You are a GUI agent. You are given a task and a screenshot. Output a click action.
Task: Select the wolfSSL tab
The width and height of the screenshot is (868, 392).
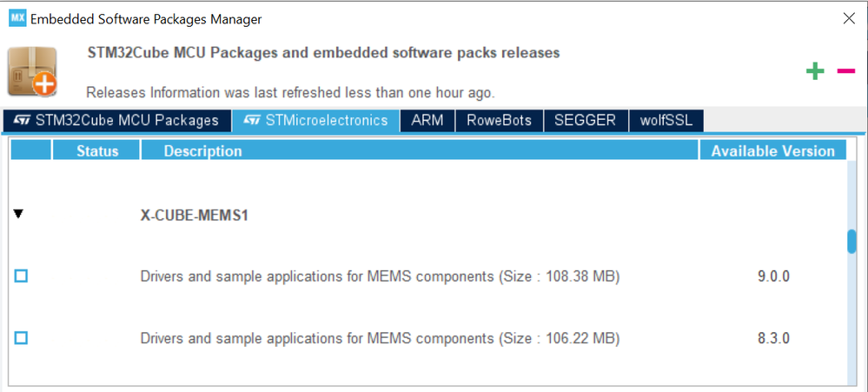(x=666, y=120)
